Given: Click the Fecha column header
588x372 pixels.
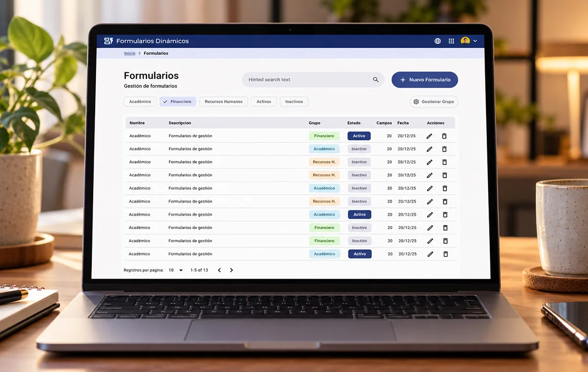Looking at the screenshot, I should [403, 123].
